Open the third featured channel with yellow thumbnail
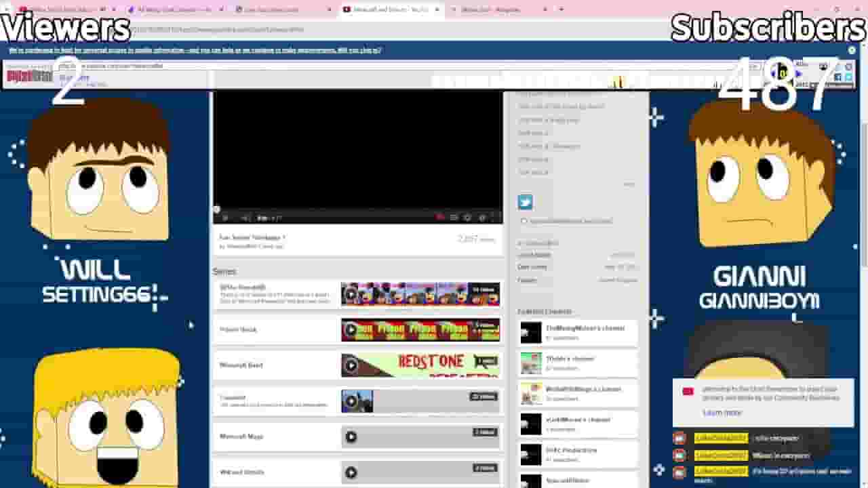Viewport: 868px width, 488px height. coord(531,394)
